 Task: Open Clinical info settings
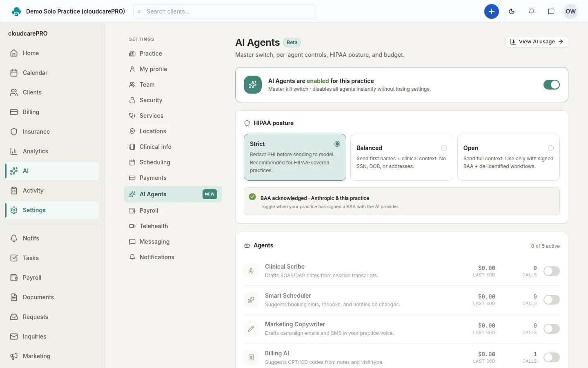pyautogui.click(x=173, y=147)
